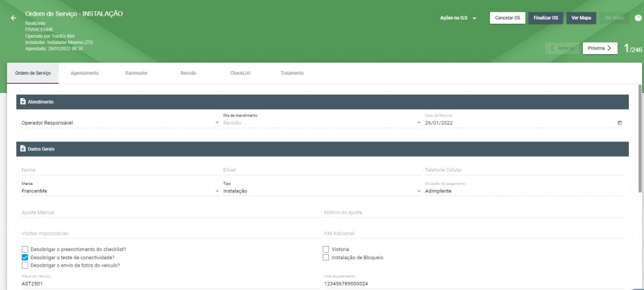The height and width of the screenshot is (290, 644).
Task: Go back using the left arrow icon
Action: 14,18
